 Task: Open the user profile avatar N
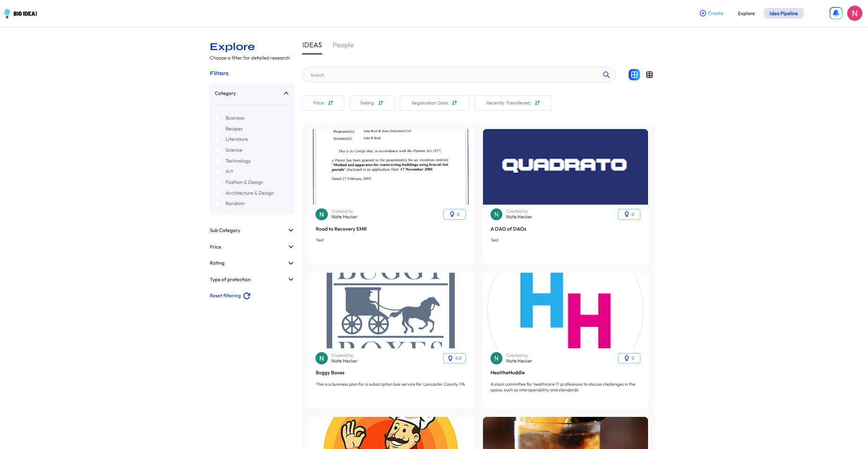pyautogui.click(x=855, y=13)
